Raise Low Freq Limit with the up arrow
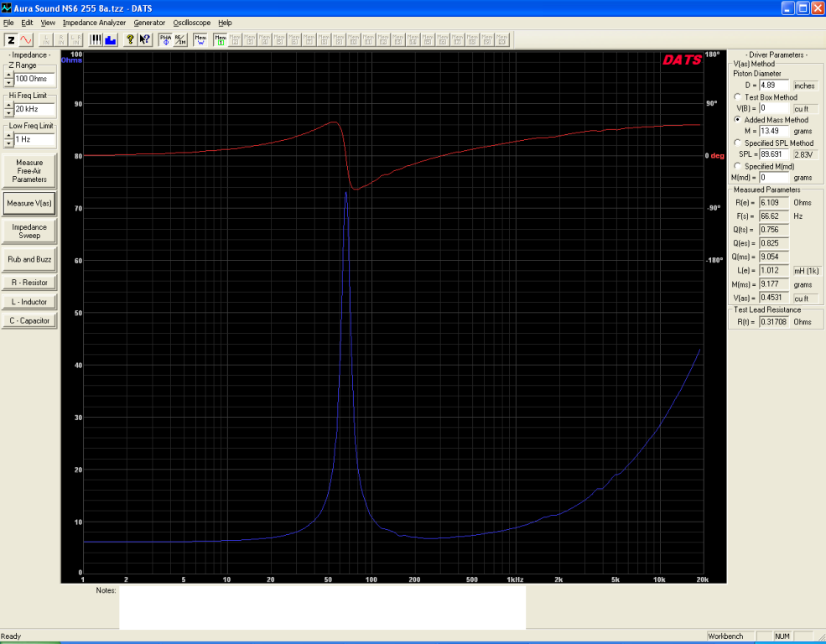This screenshot has width=826, height=644. [8, 136]
